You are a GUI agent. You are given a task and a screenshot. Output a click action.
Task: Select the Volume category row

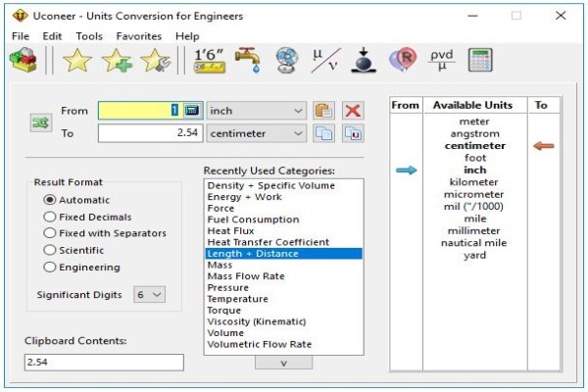tap(283, 333)
